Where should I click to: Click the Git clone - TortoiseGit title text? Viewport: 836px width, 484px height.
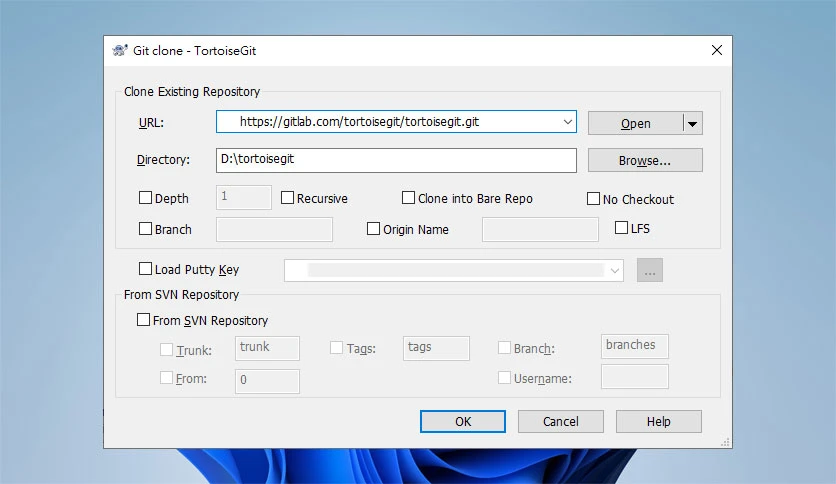(x=195, y=51)
